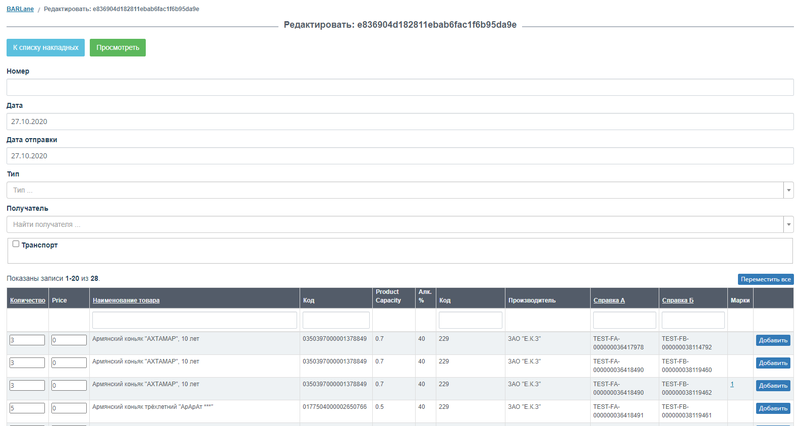
Task: Sort by 'Справка А' column header
Action: pos(609,300)
